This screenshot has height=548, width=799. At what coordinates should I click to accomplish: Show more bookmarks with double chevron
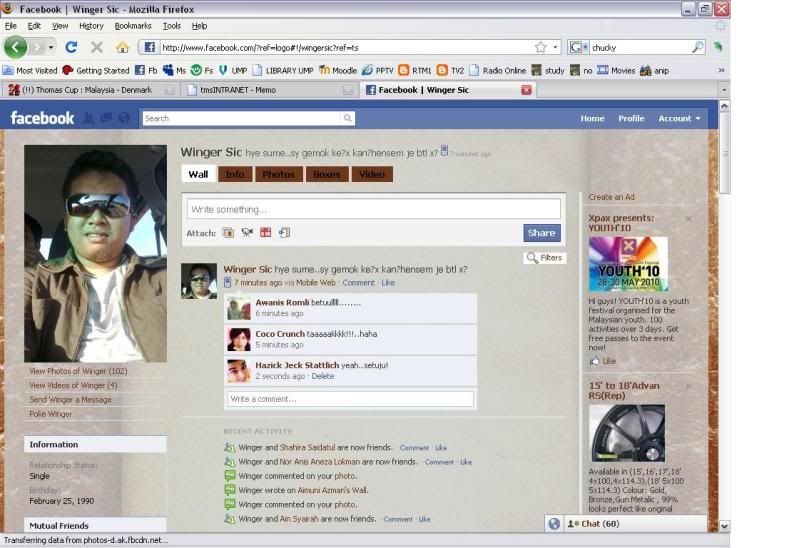(x=721, y=70)
